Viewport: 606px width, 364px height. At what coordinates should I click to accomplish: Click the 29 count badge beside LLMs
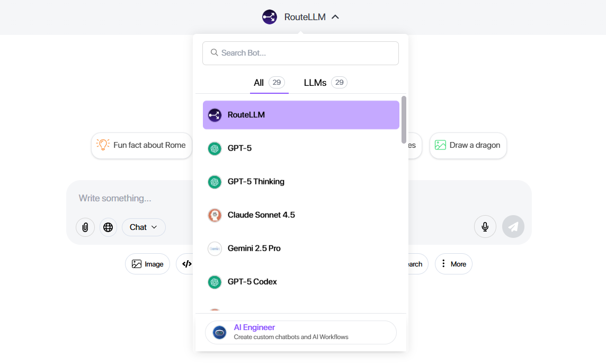[340, 82]
